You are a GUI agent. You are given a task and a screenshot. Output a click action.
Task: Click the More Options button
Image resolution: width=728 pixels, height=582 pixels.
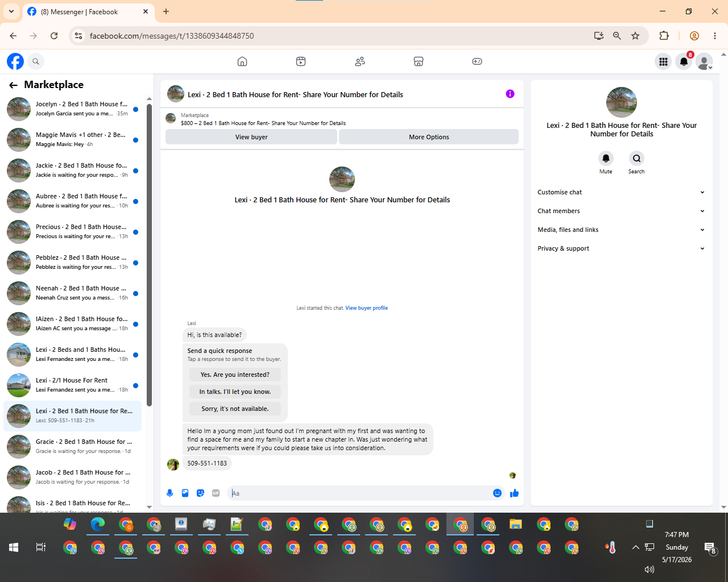[429, 137]
